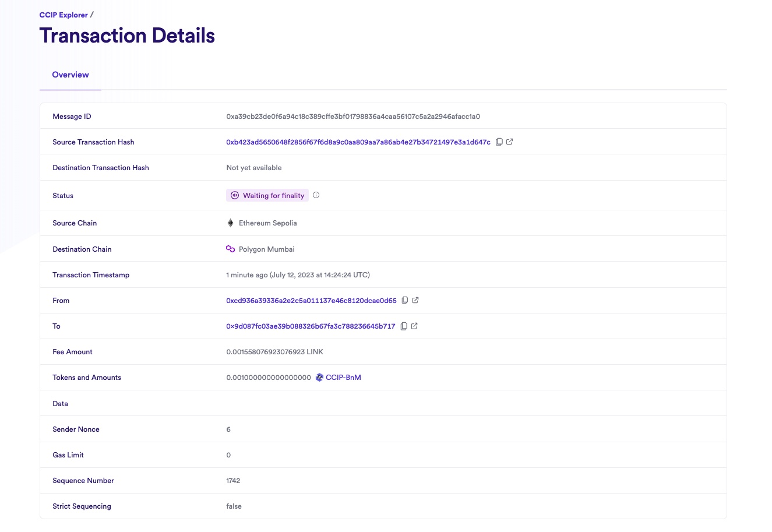Click the 'From' row label
This screenshot has height=532, width=772.
[x=61, y=300]
